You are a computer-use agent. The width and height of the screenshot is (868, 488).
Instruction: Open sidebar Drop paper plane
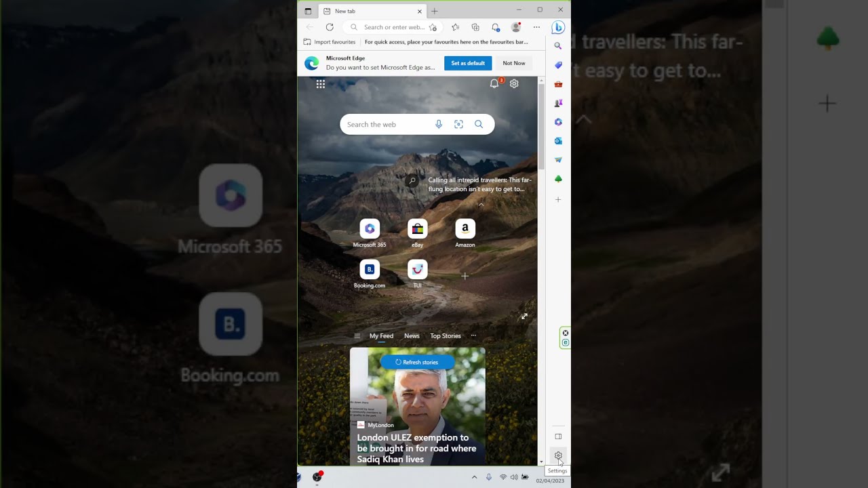558,160
